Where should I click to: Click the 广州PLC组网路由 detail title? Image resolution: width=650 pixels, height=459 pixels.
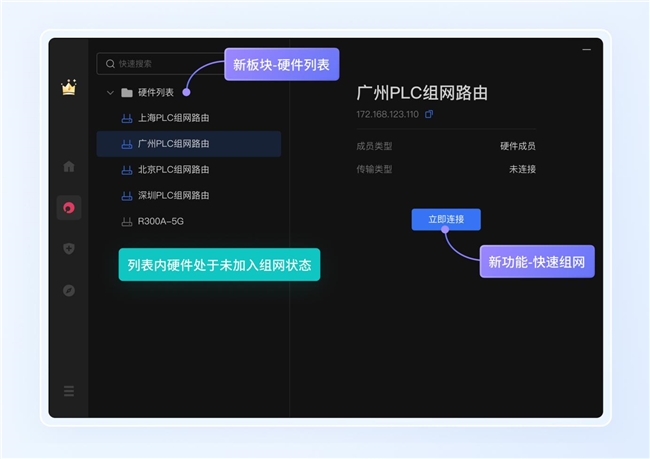click(422, 93)
